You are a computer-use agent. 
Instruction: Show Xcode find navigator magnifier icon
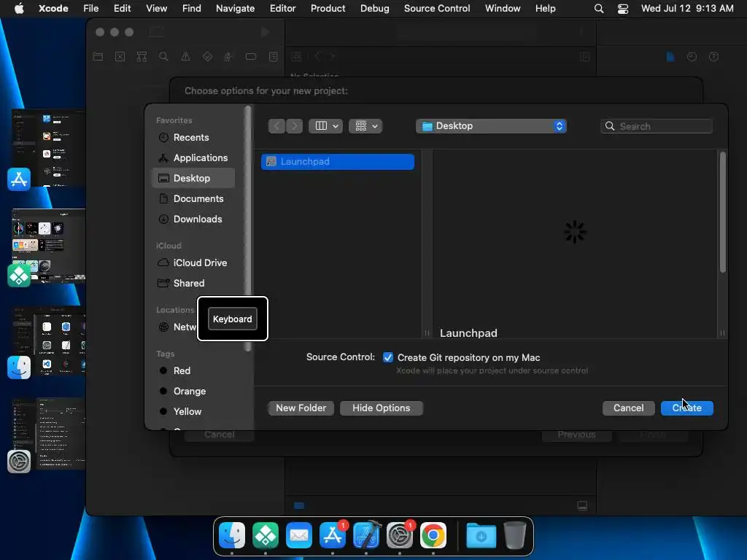coord(163,57)
